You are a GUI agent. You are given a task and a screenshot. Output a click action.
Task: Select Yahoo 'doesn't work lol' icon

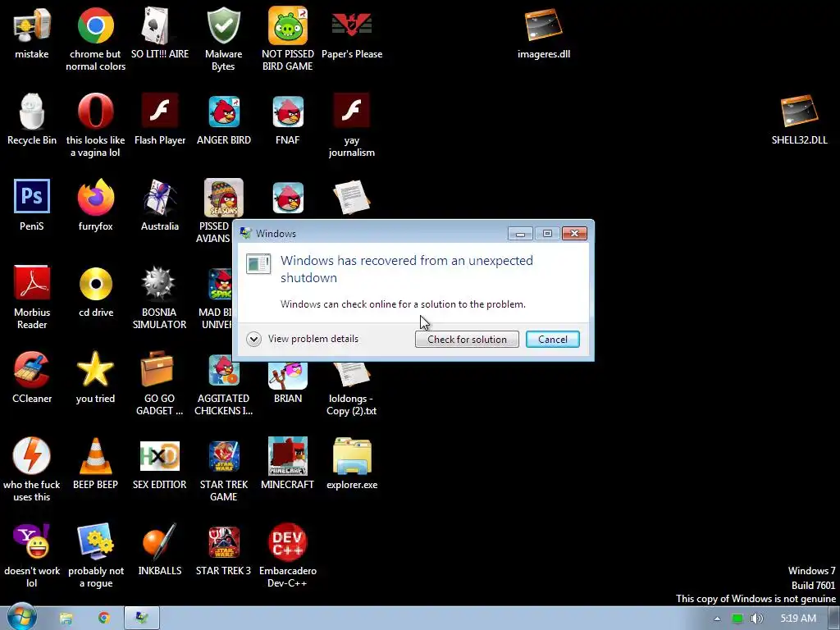[32, 541]
